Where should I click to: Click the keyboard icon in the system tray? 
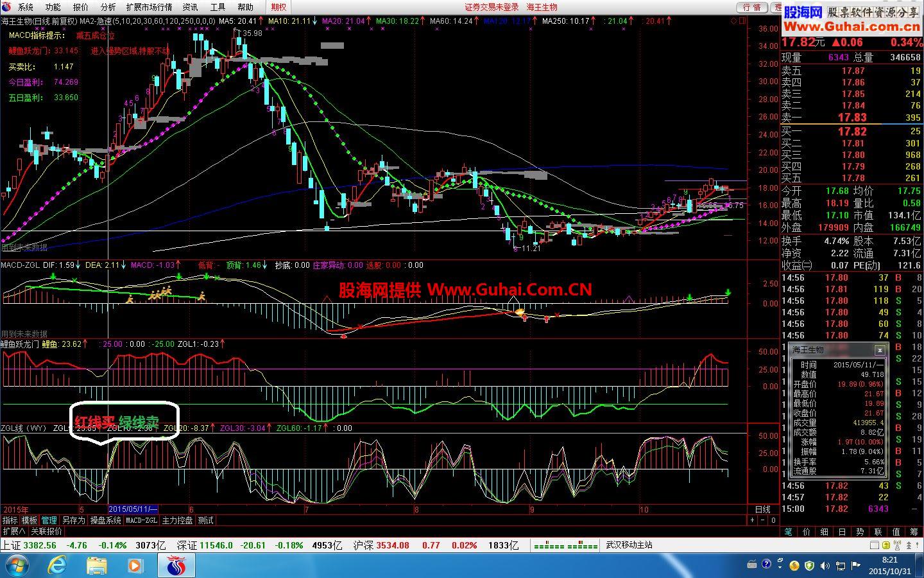pos(752,565)
